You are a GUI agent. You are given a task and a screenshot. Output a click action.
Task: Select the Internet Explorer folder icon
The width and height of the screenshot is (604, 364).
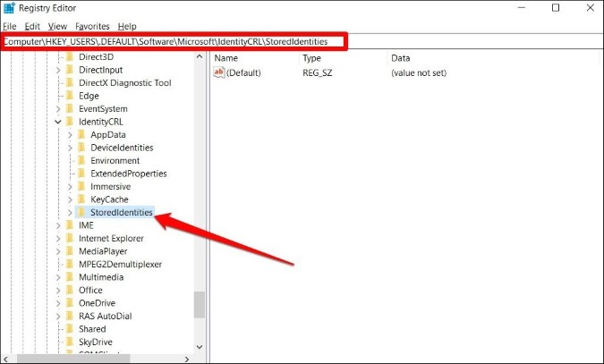(x=70, y=239)
